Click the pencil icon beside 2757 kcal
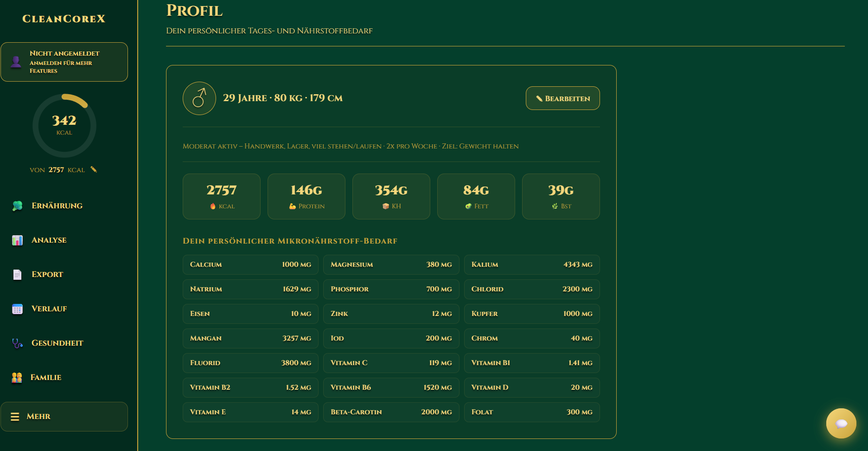This screenshot has width=868, height=451. click(94, 169)
